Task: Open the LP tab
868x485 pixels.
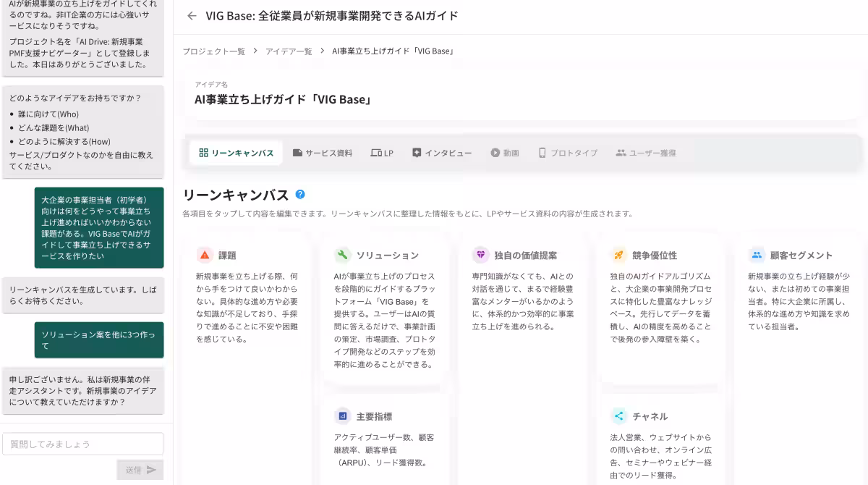Action: tap(382, 153)
